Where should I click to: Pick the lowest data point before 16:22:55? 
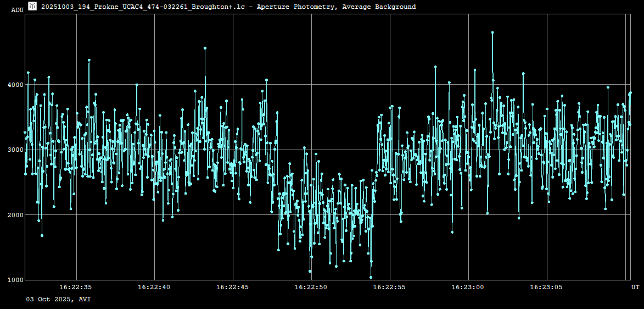pos(371,277)
